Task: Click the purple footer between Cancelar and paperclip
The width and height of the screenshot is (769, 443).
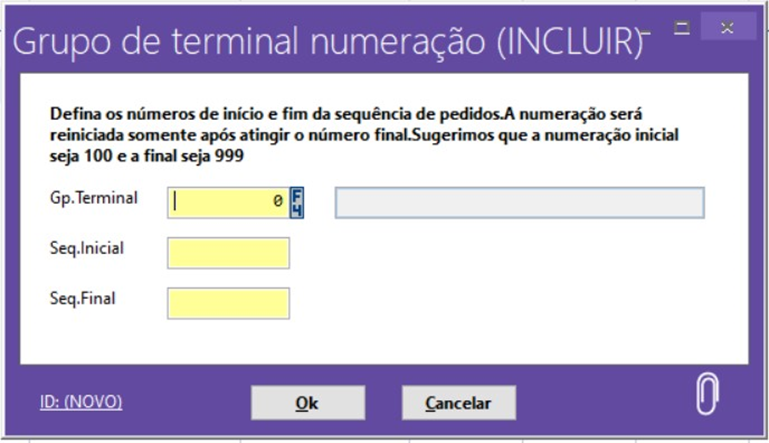Action: pyautogui.click(x=600, y=402)
